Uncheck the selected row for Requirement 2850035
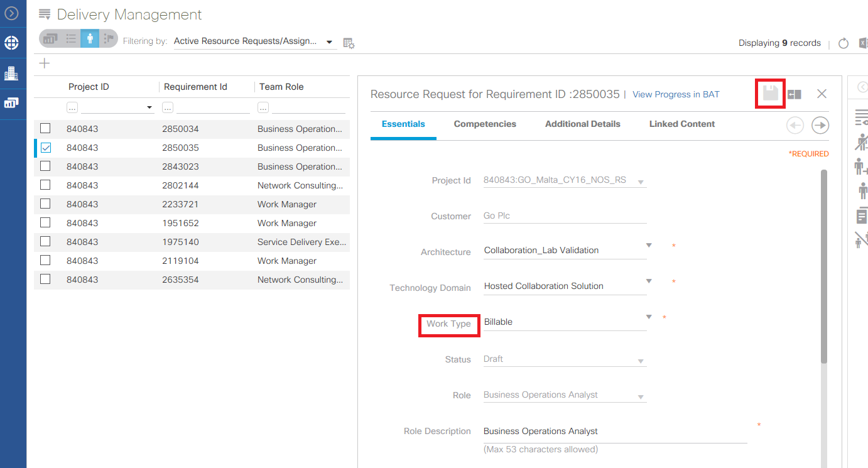 click(x=45, y=148)
